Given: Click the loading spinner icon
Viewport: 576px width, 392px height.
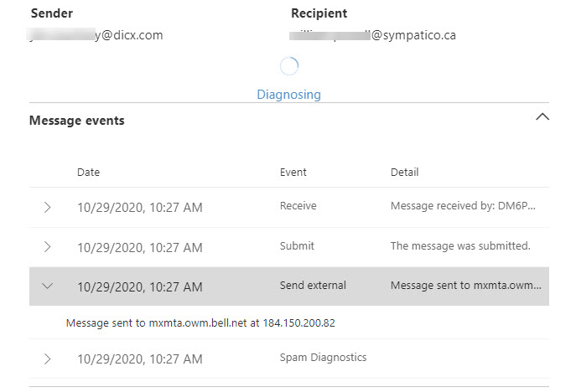Looking at the screenshot, I should point(288,66).
